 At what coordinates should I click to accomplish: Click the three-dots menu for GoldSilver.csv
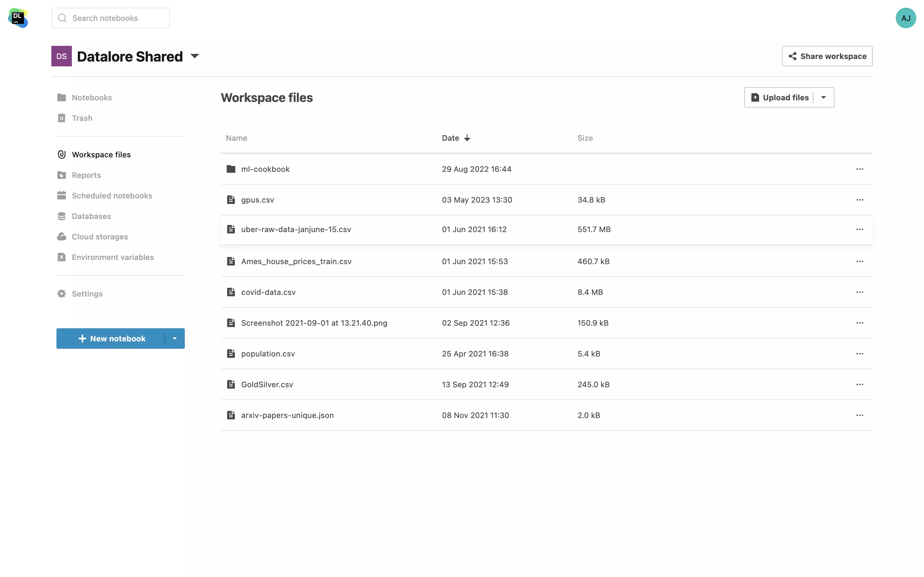click(x=859, y=385)
